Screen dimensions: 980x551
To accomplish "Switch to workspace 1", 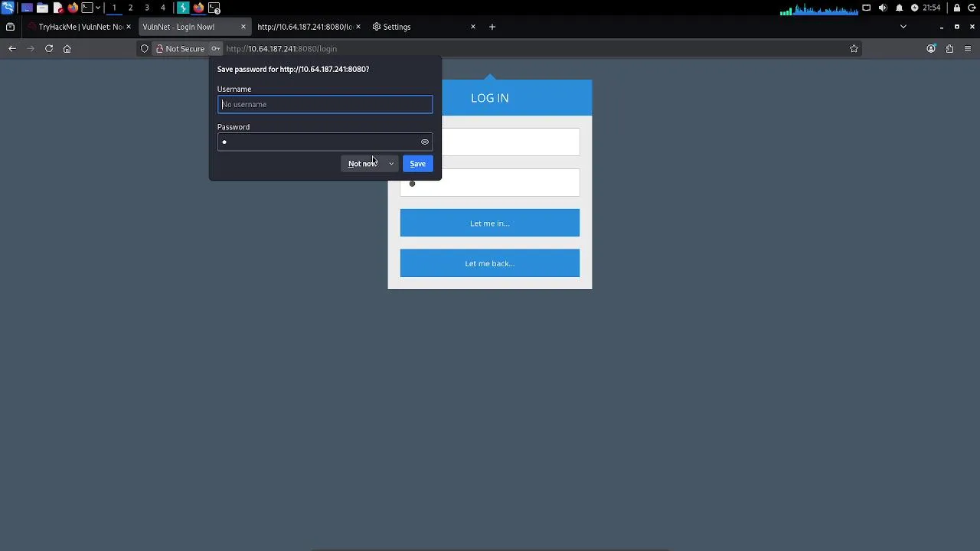I will [x=114, y=8].
